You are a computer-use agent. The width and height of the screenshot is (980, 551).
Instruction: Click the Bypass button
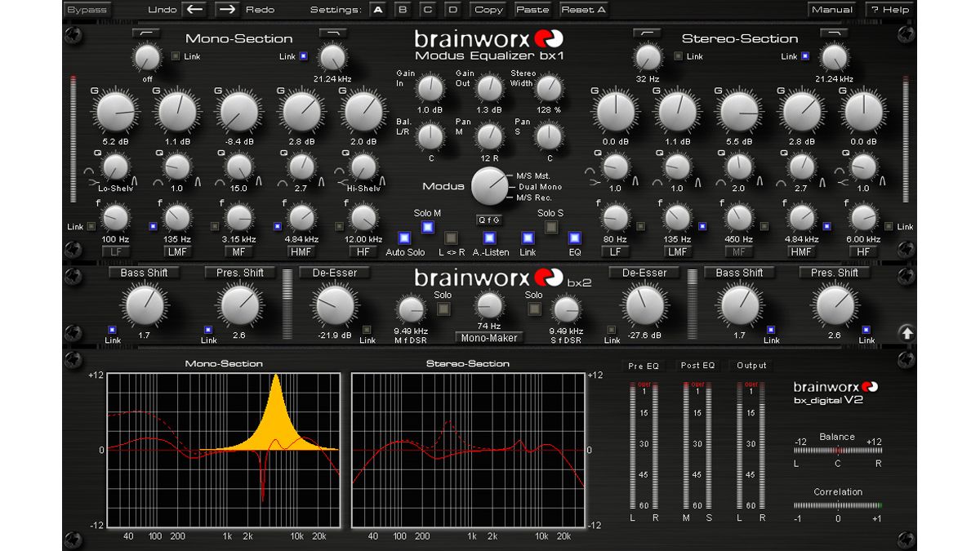[x=87, y=9]
